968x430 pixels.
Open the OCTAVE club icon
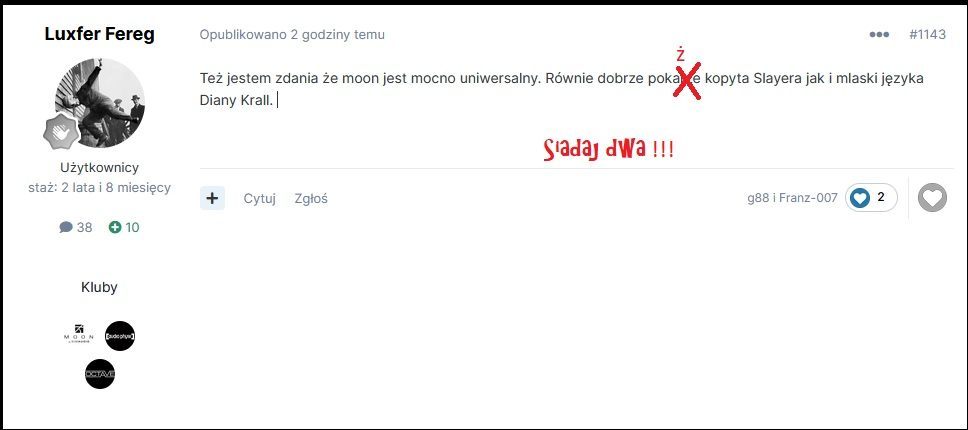100,374
